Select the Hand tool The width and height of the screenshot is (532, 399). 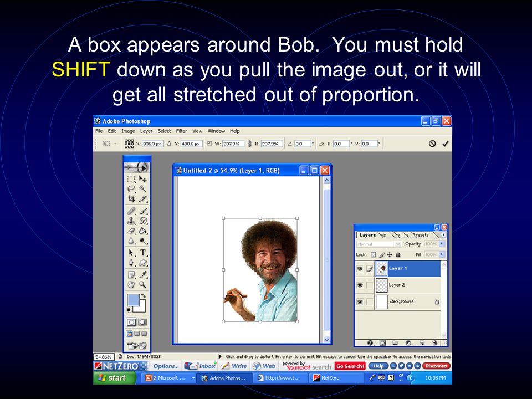[132, 285]
